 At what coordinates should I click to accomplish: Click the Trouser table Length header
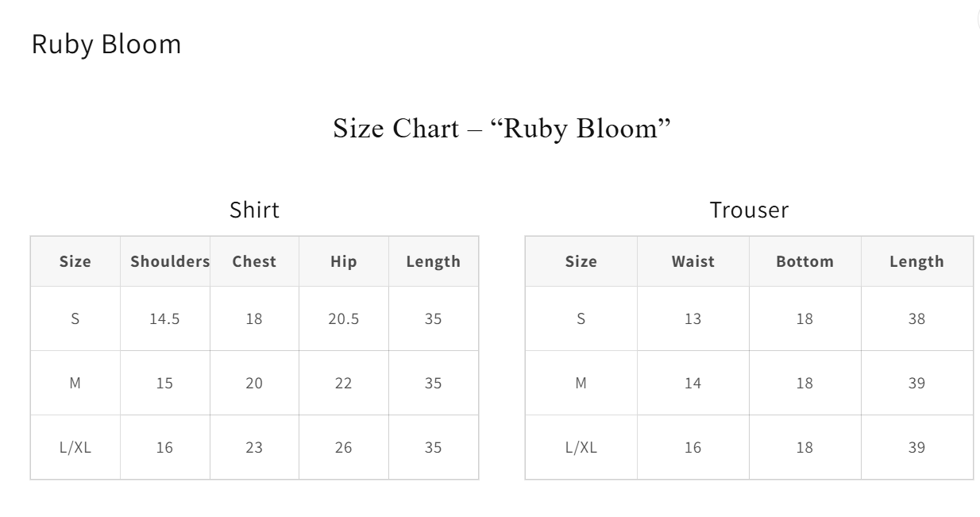click(x=916, y=261)
